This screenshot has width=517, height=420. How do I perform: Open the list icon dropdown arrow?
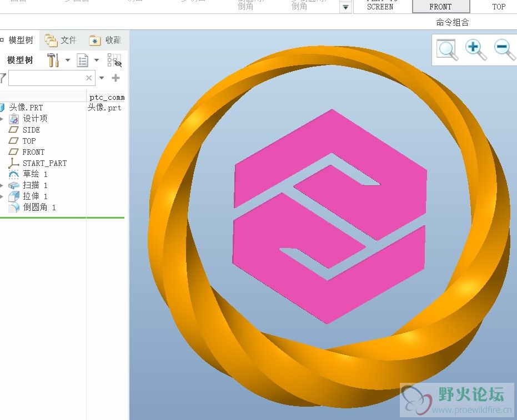pos(97,60)
